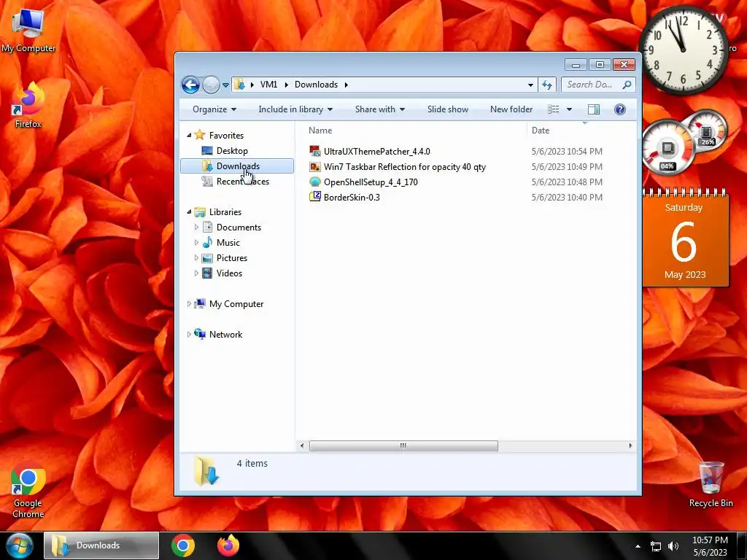This screenshot has width=747, height=560.
Task: Collapse the Libraries tree group
Action: click(189, 211)
